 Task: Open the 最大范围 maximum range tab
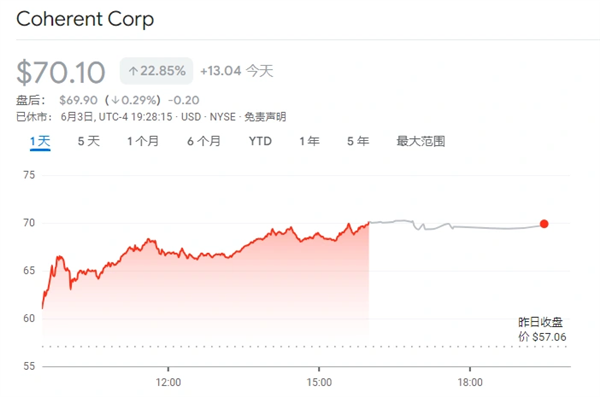coord(421,141)
